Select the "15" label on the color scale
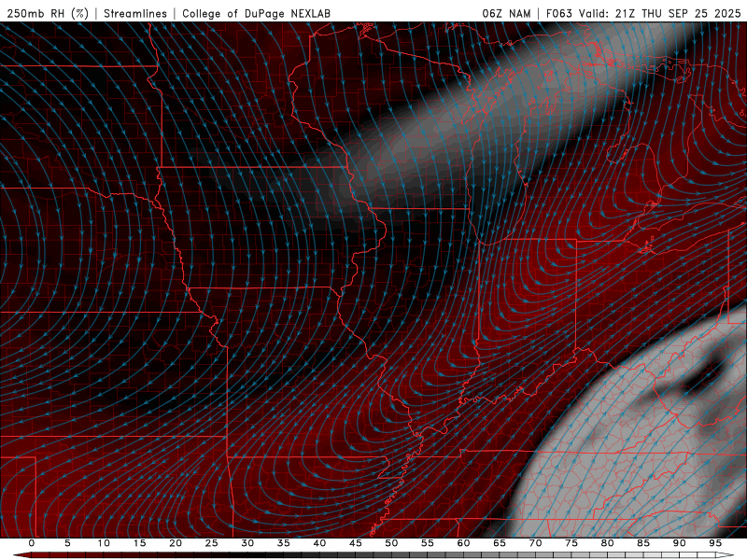 [139, 543]
